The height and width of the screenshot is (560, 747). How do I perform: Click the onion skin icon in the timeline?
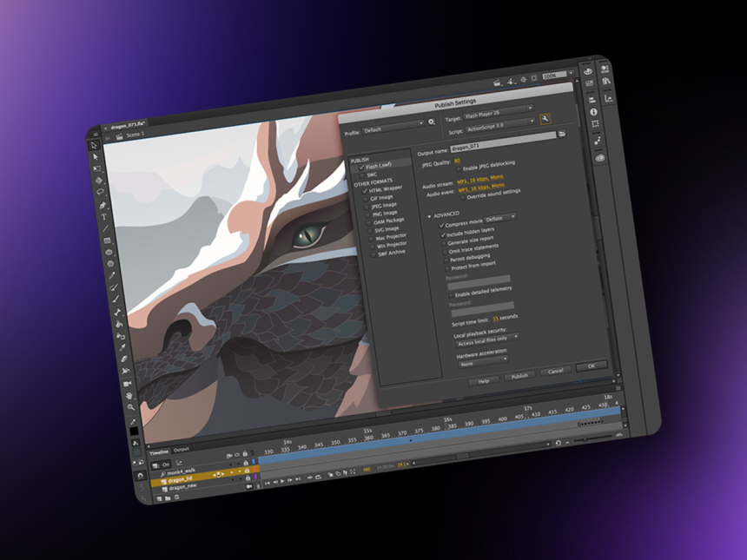click(330, 473)
